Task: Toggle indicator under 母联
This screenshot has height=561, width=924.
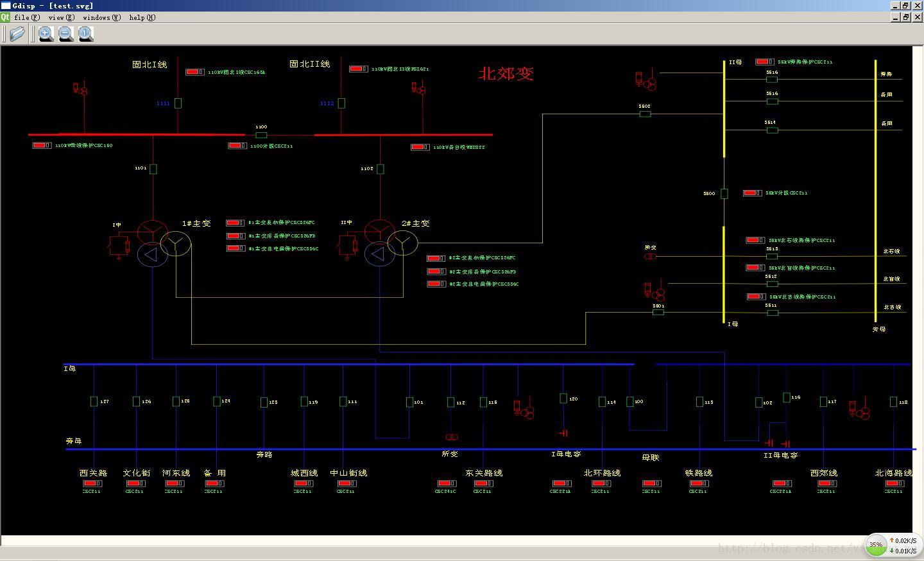Action: 651,483
